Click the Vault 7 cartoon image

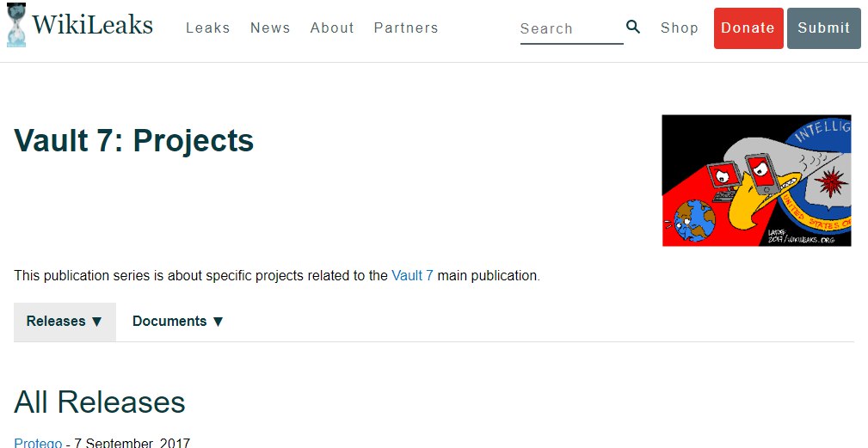(x=756, y=181)
